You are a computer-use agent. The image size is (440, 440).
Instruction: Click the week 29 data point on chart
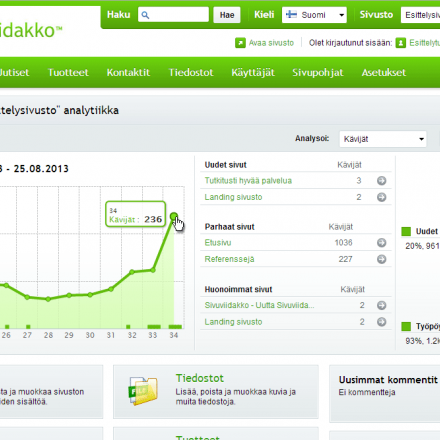pos(69,295)
